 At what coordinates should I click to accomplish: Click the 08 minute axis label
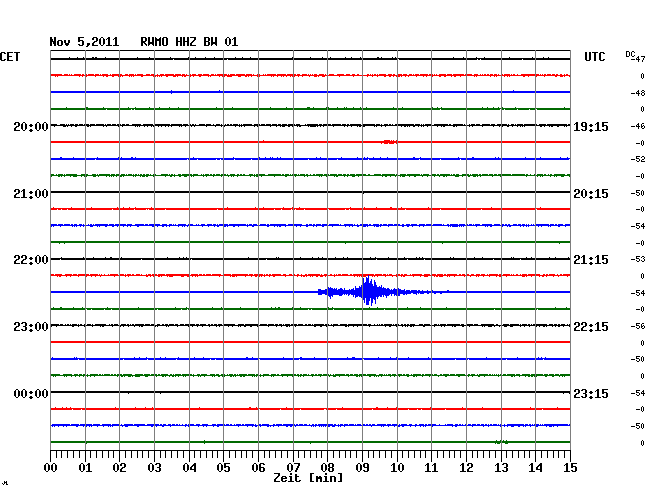[x=327, y=467]
